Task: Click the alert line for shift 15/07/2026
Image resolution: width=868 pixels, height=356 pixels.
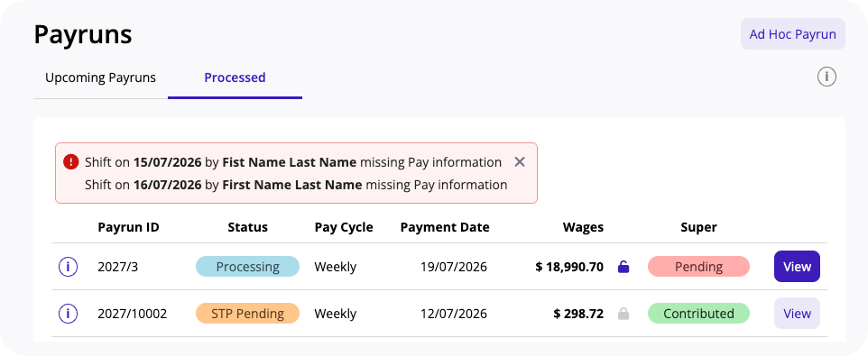Action: point(293,162)
